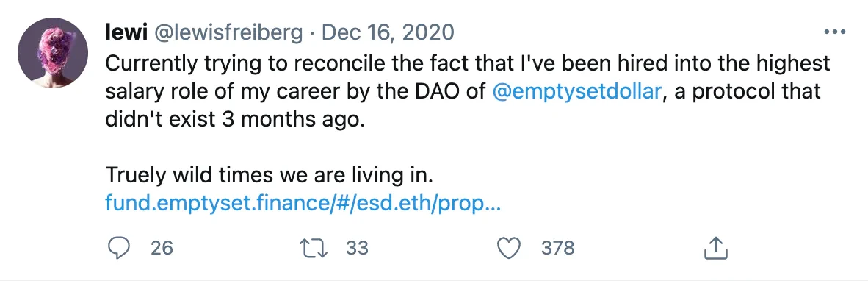Share the tweet via upload arrow icon
The image size is (868, 281).
tap(715, 248)
